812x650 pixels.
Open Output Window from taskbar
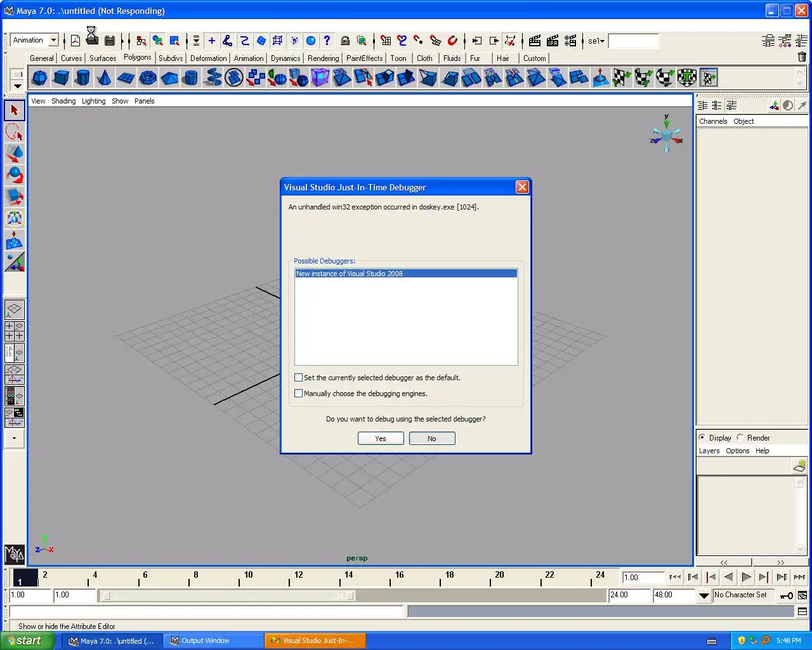214,640
